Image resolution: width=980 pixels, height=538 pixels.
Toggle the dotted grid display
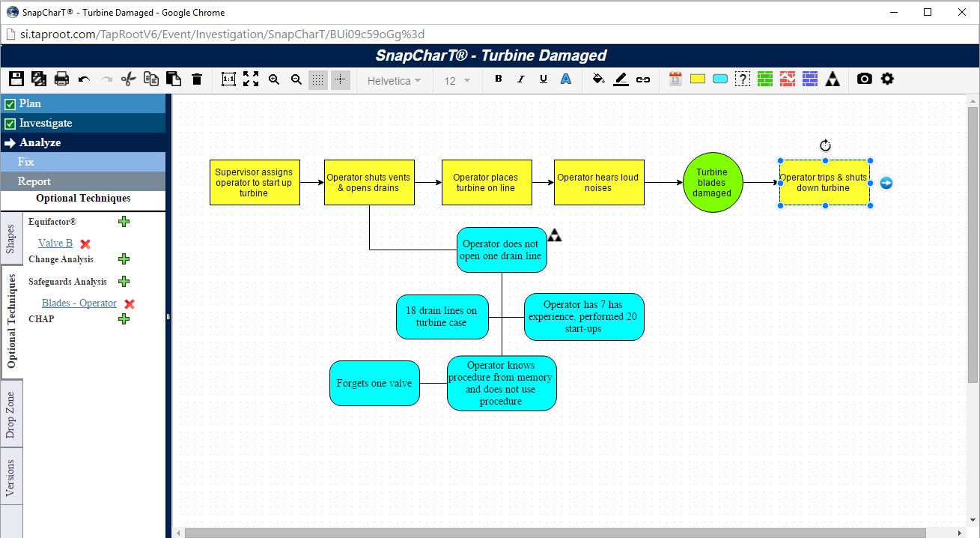point(318,80)
